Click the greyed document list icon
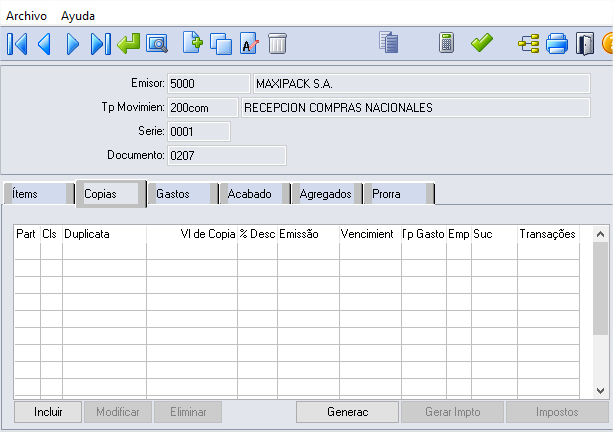The height and width of the screenshot is (432, 613). coord(389,42)
